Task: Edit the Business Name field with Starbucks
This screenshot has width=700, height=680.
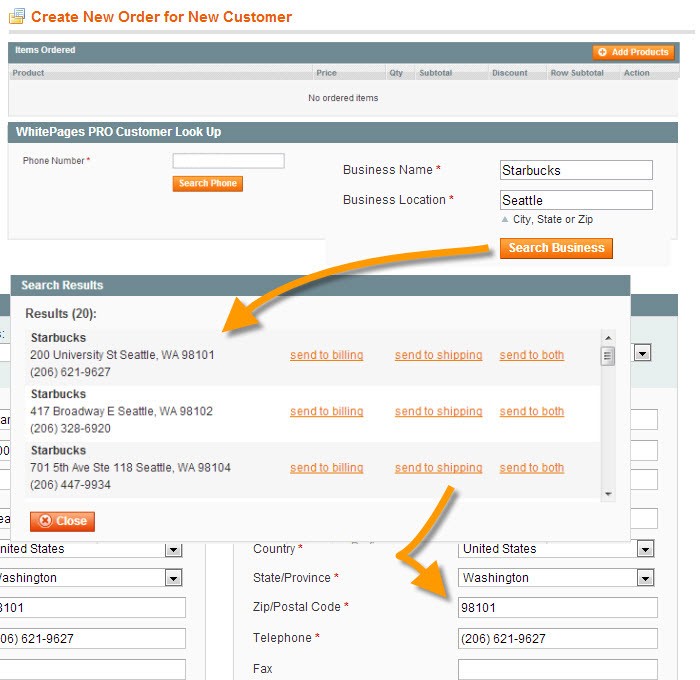Action: point(576,170)
